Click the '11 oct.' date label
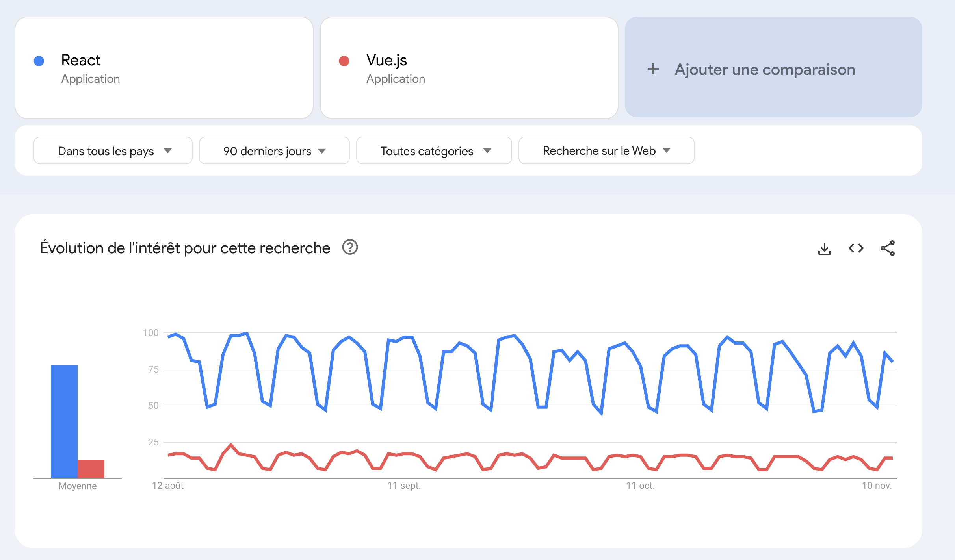This screenshot has width=955, height=560. 640,486
